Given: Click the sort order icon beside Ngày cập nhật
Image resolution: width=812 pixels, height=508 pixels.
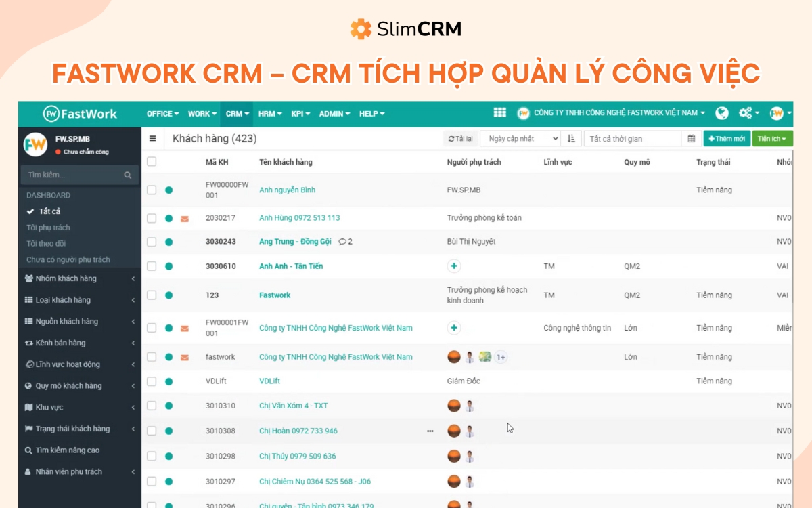Looking at the screenshot, I should (572, 138).
